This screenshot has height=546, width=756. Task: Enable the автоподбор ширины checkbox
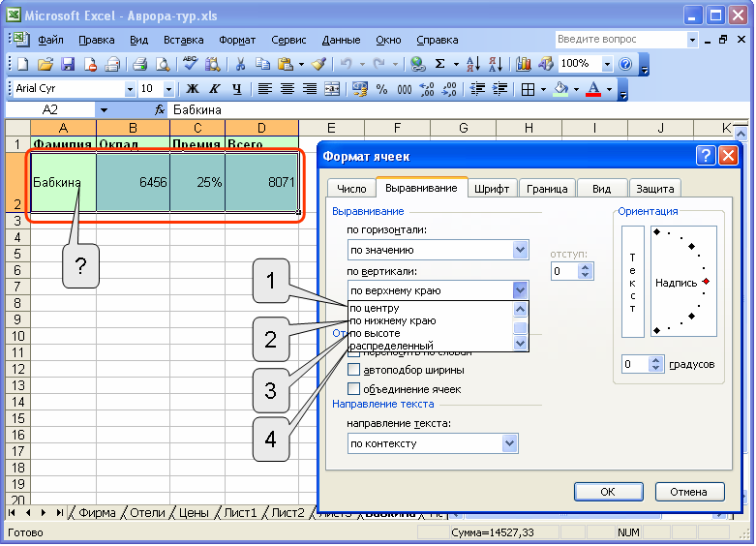(x=353, y=370)
